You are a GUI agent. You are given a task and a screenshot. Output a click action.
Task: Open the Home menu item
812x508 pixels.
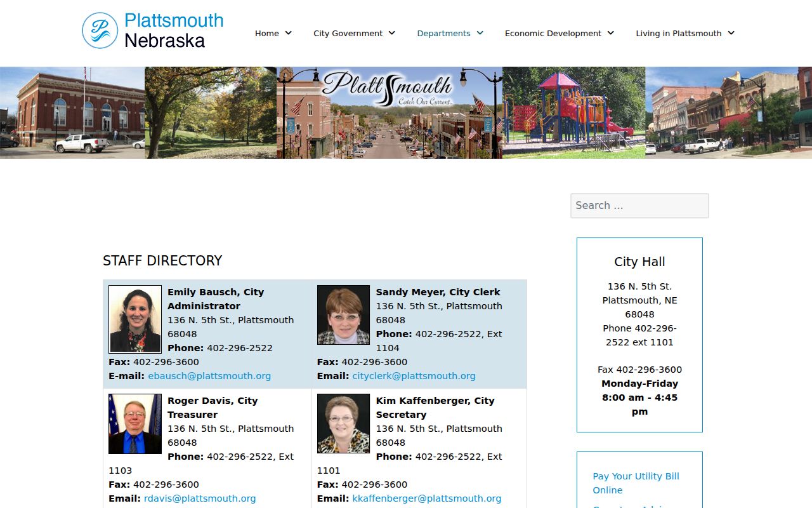tap(266, 33)
